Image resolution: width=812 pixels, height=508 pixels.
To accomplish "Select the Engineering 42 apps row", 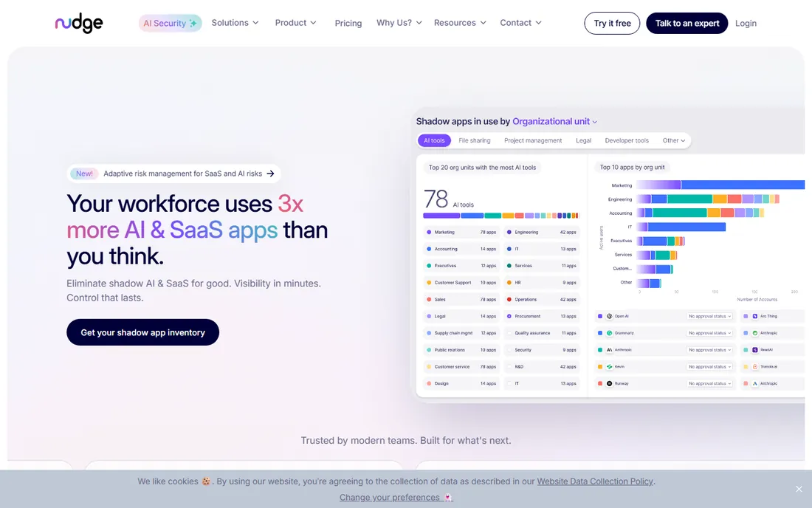I will pos(541,232).
